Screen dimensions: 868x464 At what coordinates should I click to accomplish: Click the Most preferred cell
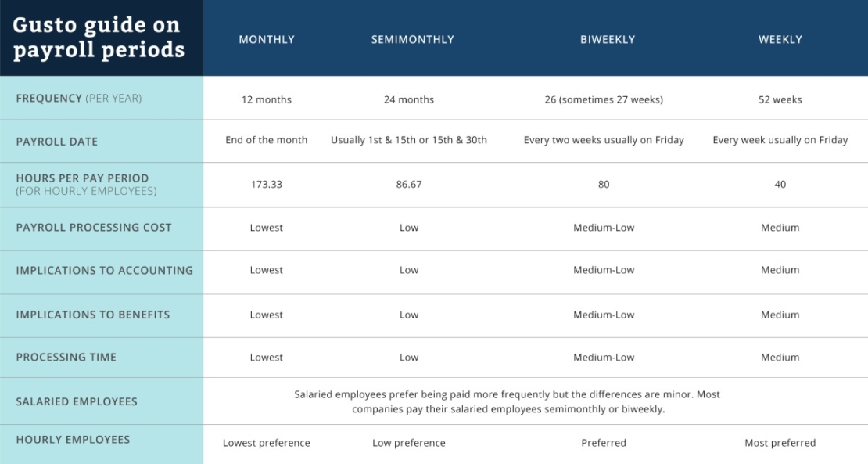tap(780, 443)
